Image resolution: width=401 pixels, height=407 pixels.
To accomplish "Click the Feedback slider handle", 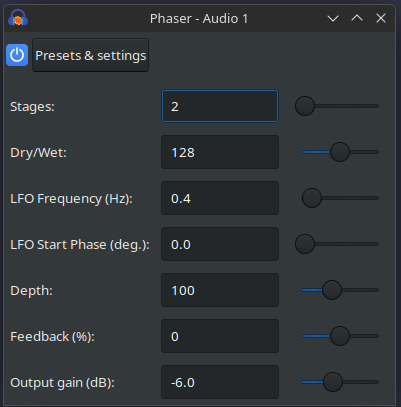I will click(x=340, y=336).
